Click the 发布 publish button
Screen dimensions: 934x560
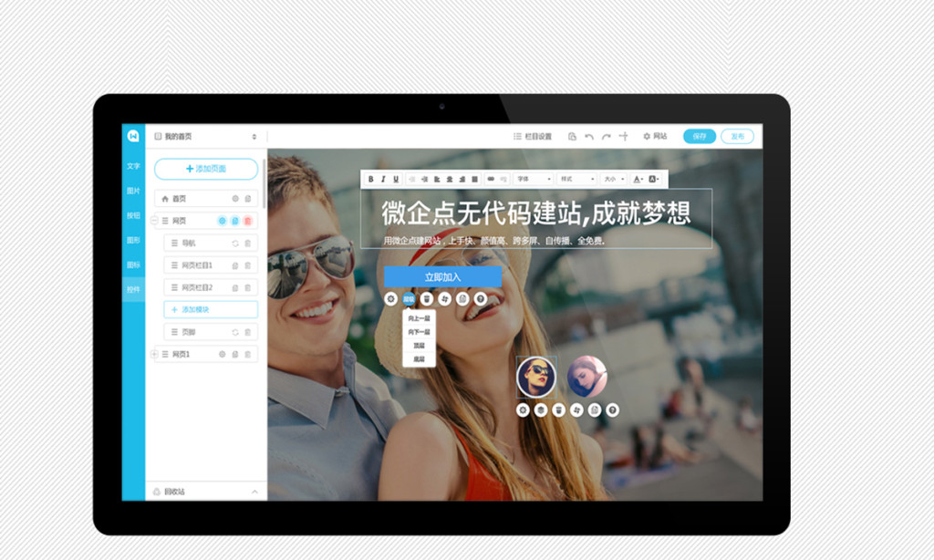click(x=737, y=137)
